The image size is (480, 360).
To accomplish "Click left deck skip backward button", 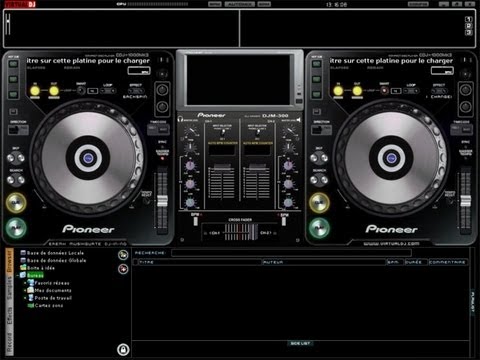I will point(11,158).
